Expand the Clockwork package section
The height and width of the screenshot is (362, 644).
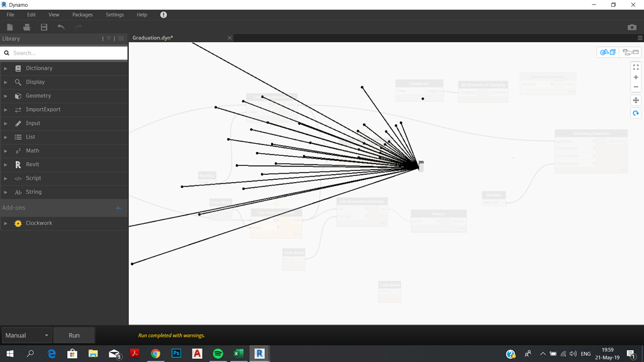(39, 222)
